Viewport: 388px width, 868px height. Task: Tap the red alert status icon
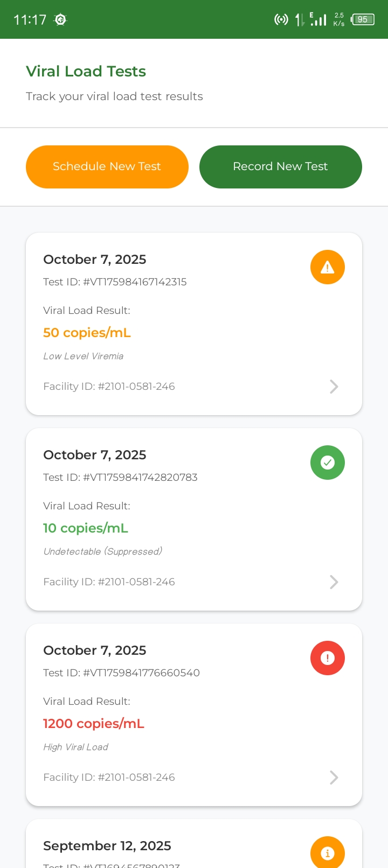click(327, 658)
